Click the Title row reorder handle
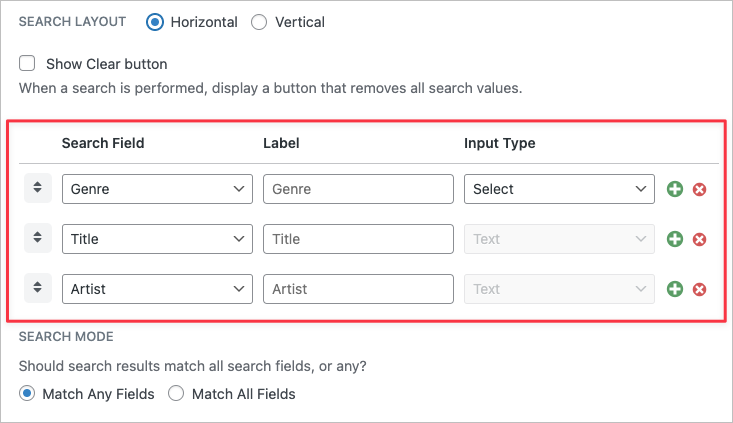 pyautogui.click(x=38, y=238)
